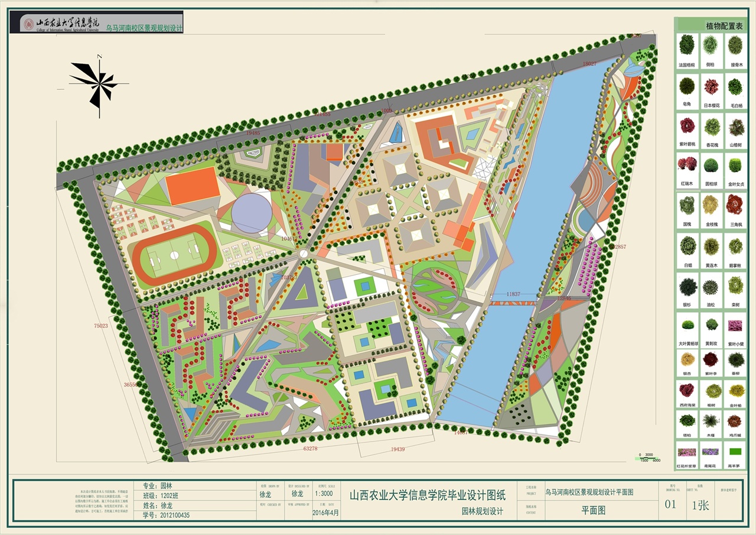Click the 紫叶小檗 purple groundcover swatch
Image resolution: width=756 pixels, height=535 pixels.
pos(735,326)
